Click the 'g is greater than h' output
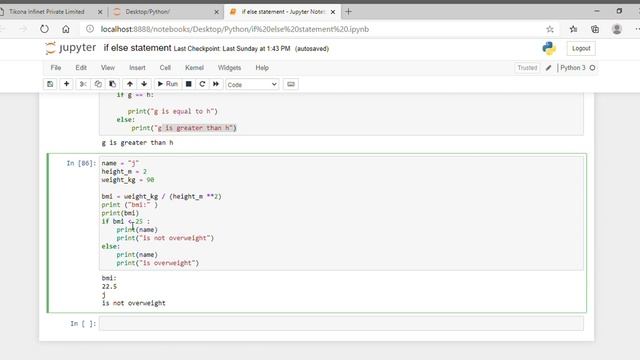Image resolution: width=640 pixels, height=360 pixels. click(x=137, y=142)
